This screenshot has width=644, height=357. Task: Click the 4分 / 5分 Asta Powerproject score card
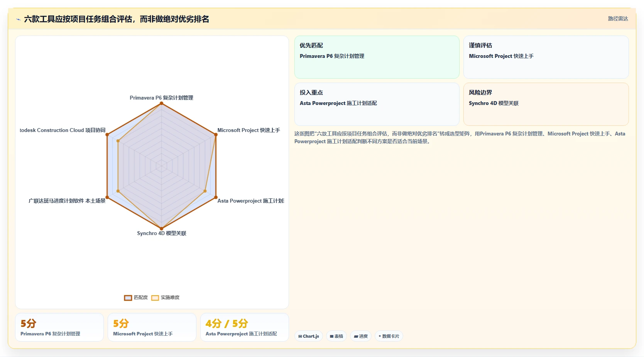[245, 327]
